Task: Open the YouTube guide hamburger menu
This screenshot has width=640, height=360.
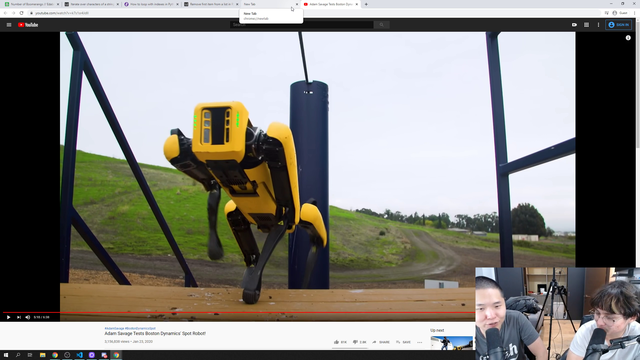Action: click(9, 25)
